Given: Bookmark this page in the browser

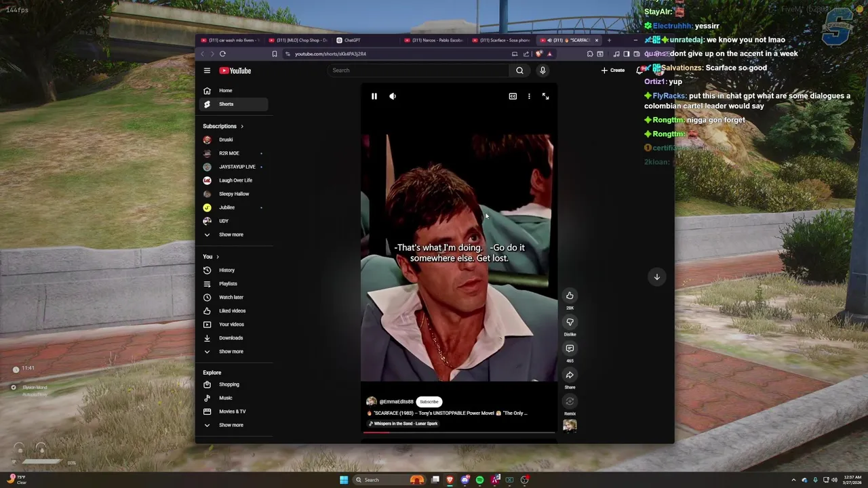Looking at the screenshot, I should (274, 54).
